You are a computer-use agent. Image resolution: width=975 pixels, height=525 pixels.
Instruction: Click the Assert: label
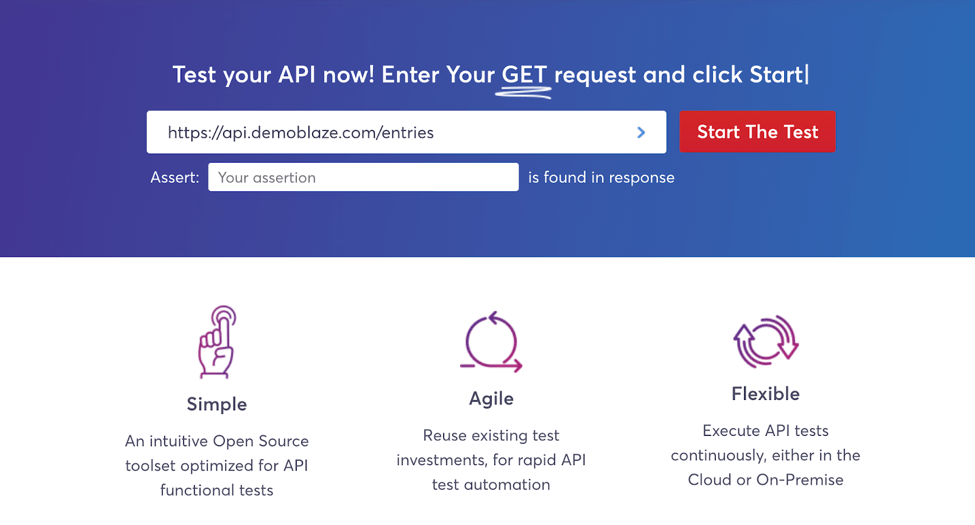(x=175, y=177)
